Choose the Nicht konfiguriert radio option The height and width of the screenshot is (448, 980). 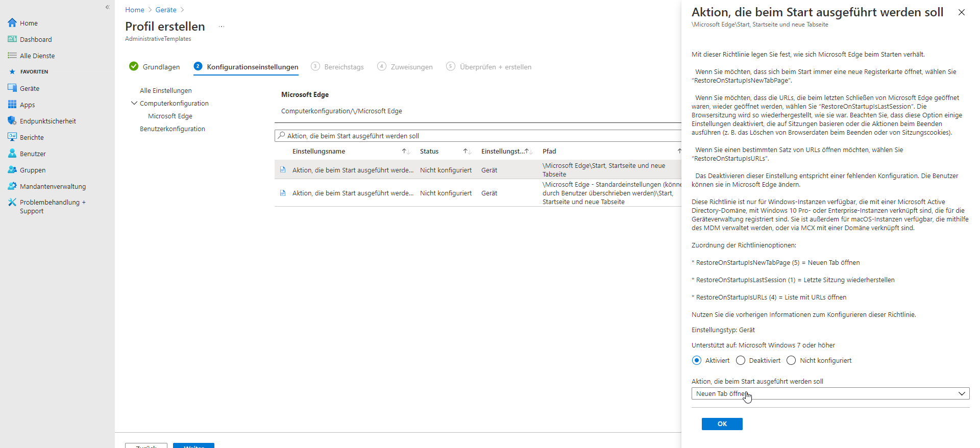[x=791, y=361]
